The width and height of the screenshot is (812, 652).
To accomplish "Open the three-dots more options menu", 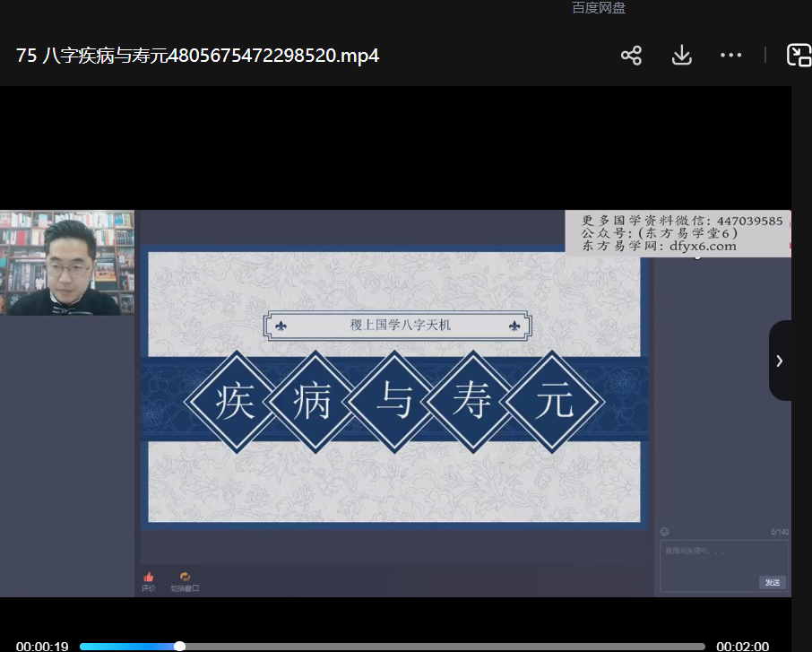I will click(x=730, y=56).
